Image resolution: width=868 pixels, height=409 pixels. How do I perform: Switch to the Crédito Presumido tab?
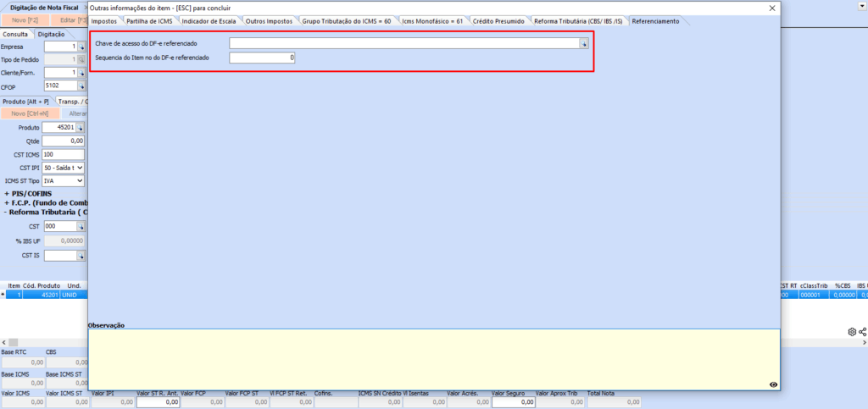pyautogui.click(x=498, y=20)
